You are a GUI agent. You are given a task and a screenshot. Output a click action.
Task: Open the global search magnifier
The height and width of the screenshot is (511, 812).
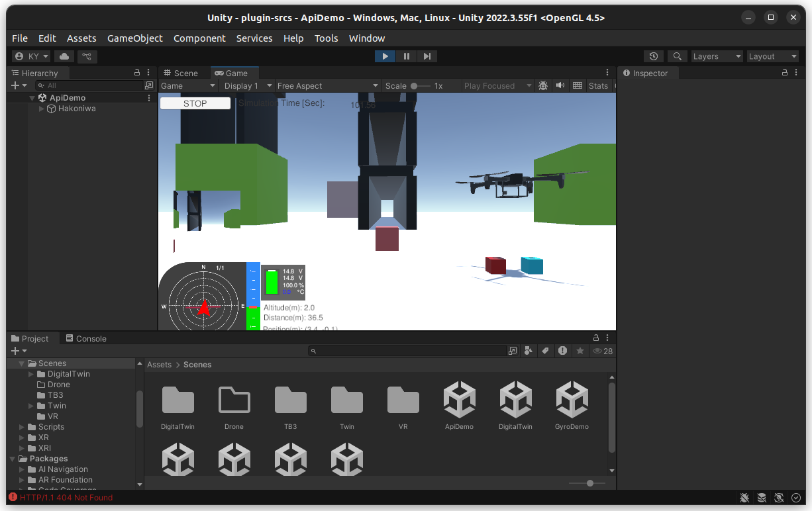(x=677, y=56)
